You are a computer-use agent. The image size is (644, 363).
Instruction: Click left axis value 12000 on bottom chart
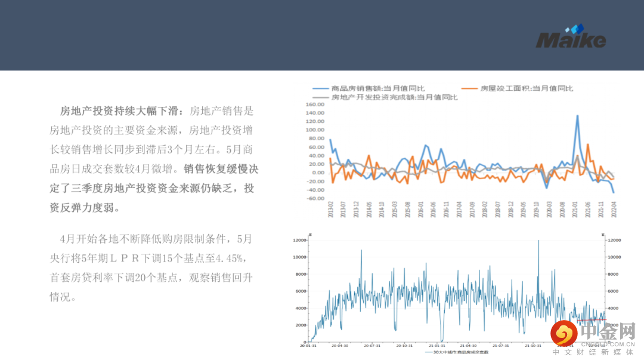pyautogui.click(x=299, y=240)
